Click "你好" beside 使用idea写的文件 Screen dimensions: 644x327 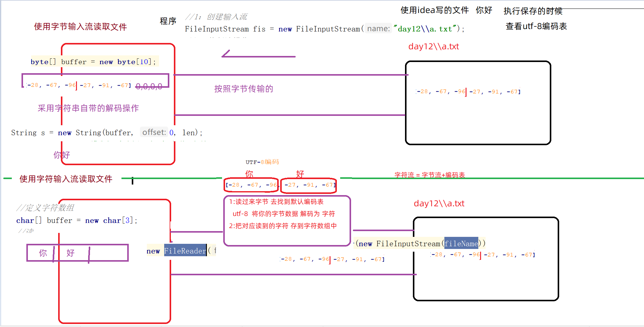point(484,10)
